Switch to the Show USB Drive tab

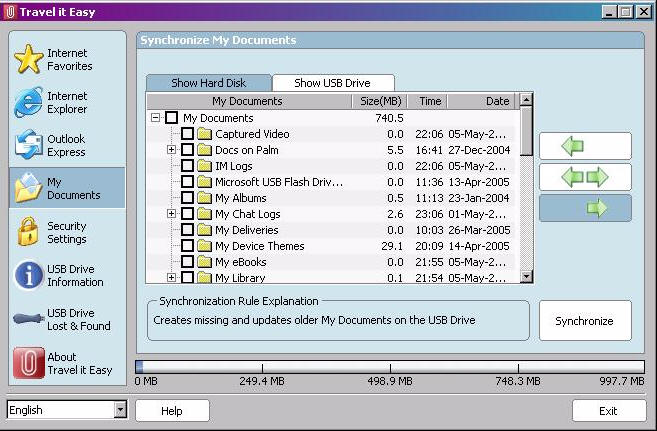point(333,83)
